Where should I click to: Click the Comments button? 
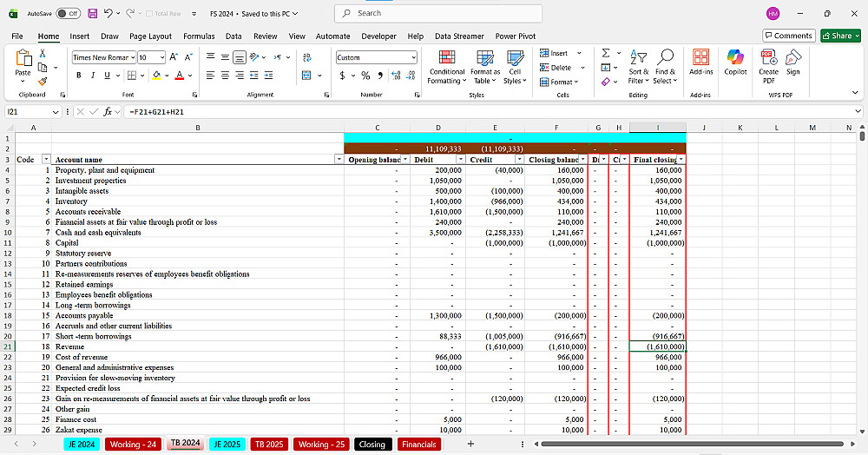coord(789,36)
